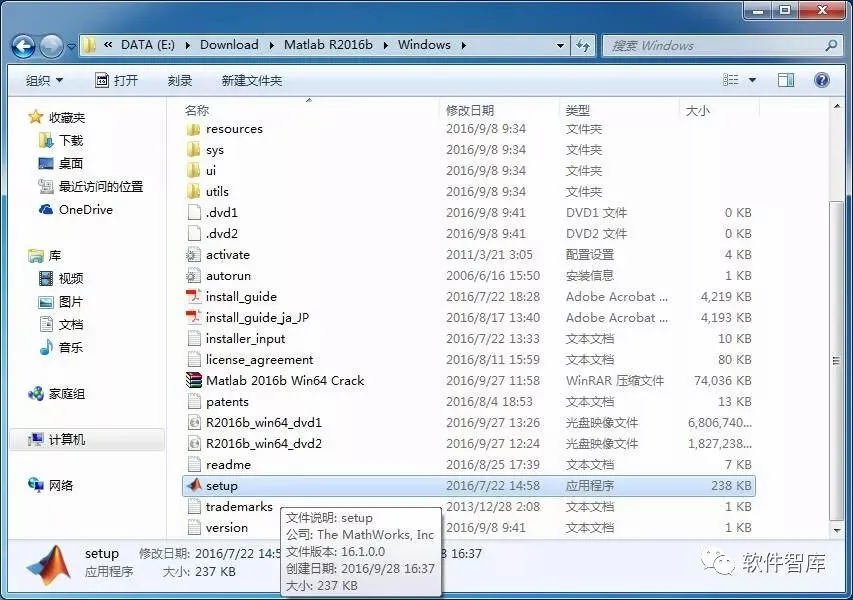Viewport: 853px width, 600px height.
Task: Open the view options dropdown arrow
Action: [752, 81]
